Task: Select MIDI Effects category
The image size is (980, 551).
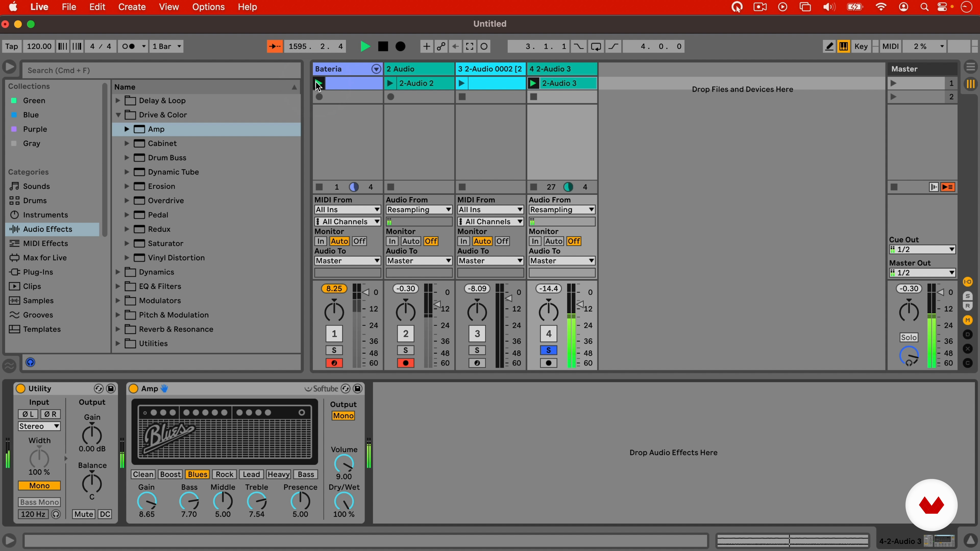Action: (45, 244)
